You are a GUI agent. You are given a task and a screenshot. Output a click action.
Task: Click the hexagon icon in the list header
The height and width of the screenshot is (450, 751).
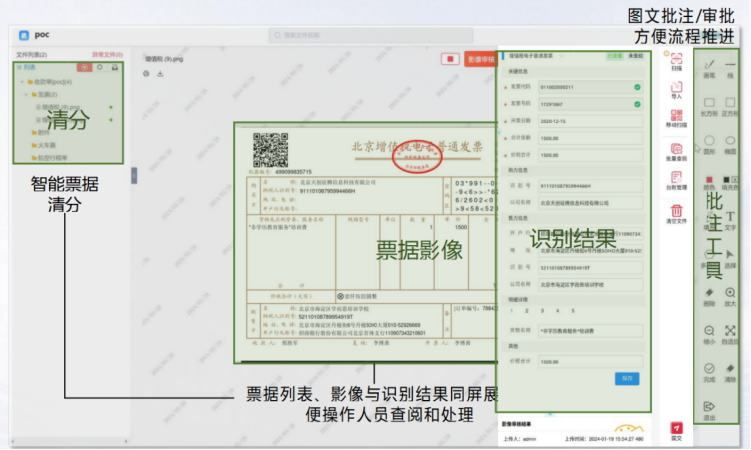point(100,68)
